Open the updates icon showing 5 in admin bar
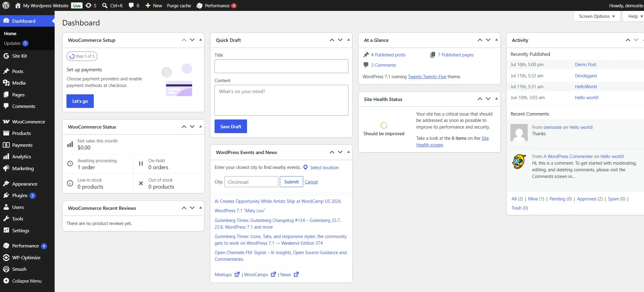The image size is (644, 292). 91,5
